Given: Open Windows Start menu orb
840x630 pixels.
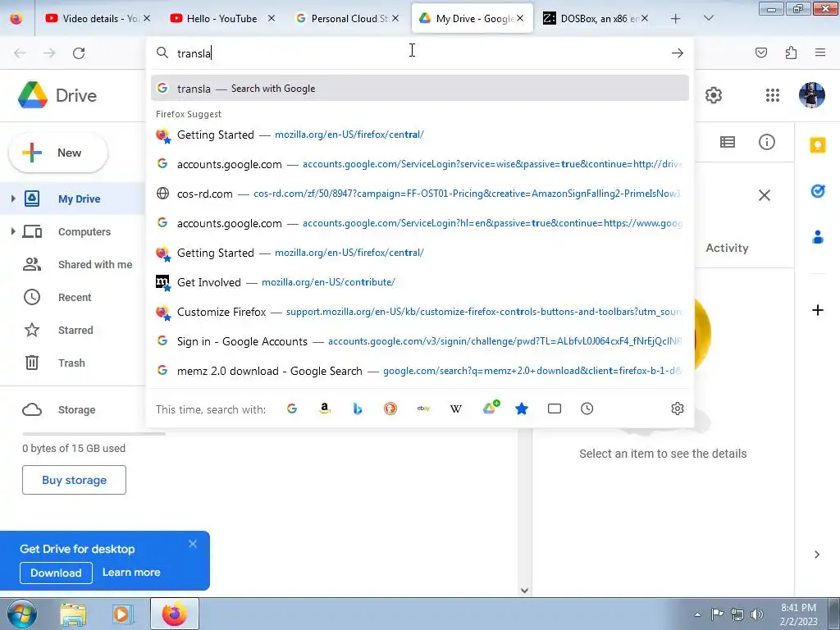Looking at the screenshot, I should click(22, 614).
